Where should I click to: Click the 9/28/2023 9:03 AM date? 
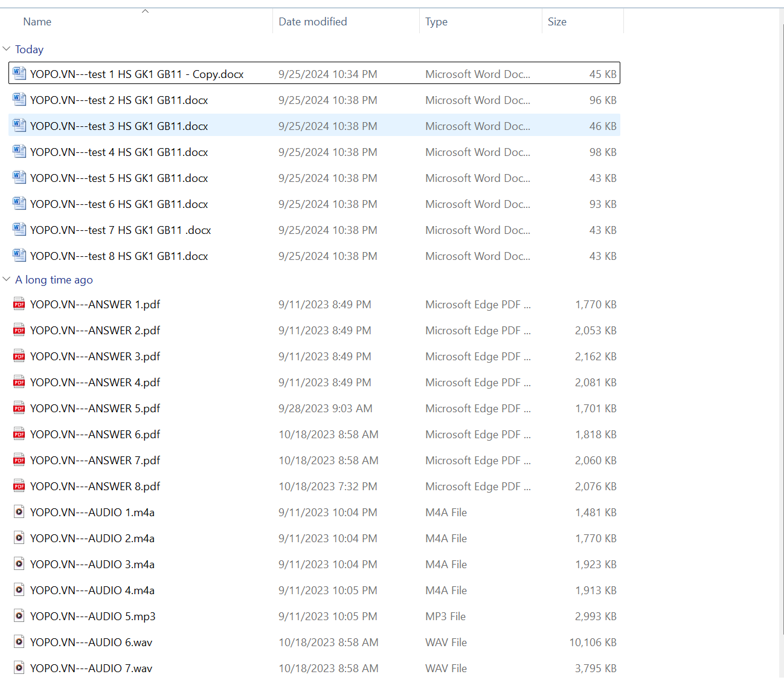click(326, 409)
